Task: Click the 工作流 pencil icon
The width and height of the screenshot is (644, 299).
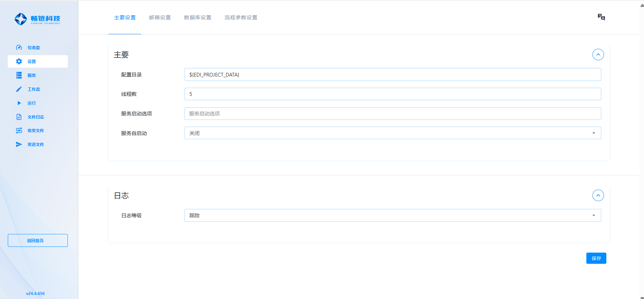Action: (19, 89)
